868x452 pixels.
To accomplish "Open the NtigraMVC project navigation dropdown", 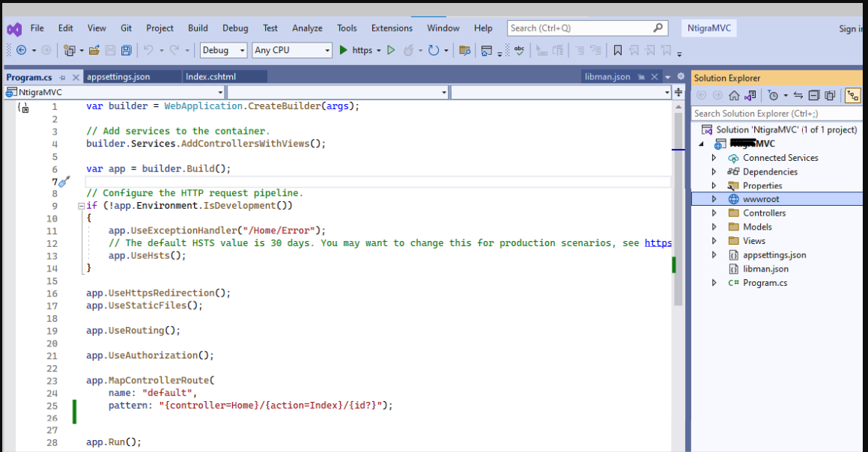I will (115, 92).
